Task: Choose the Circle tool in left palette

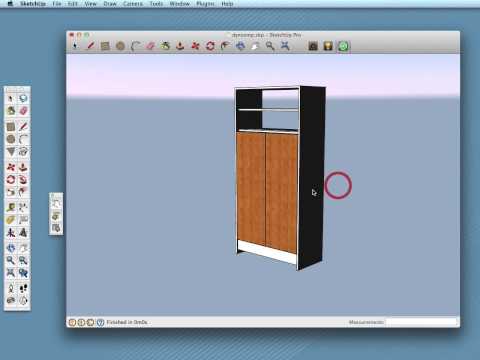Action: [x=11, y=139]
